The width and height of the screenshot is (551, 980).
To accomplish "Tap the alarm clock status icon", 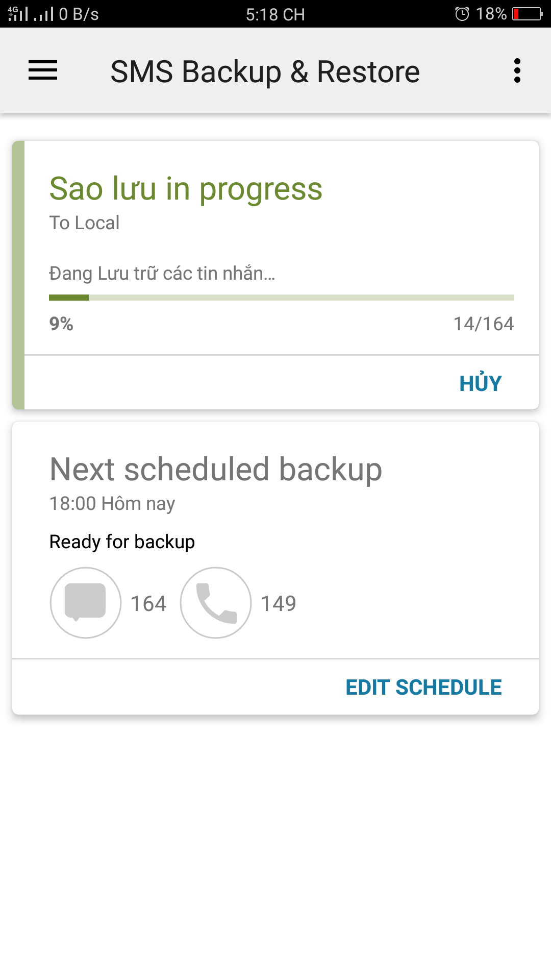I will pyautogui.click(x=462, y=14).
